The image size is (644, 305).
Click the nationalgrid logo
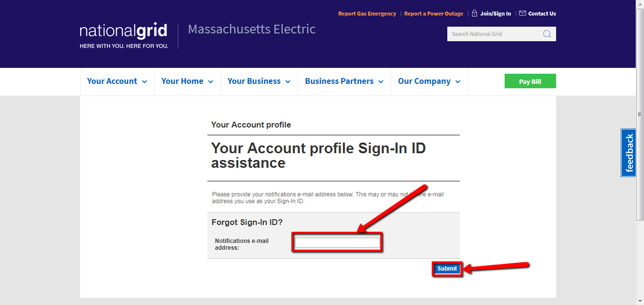click(124, 31)
